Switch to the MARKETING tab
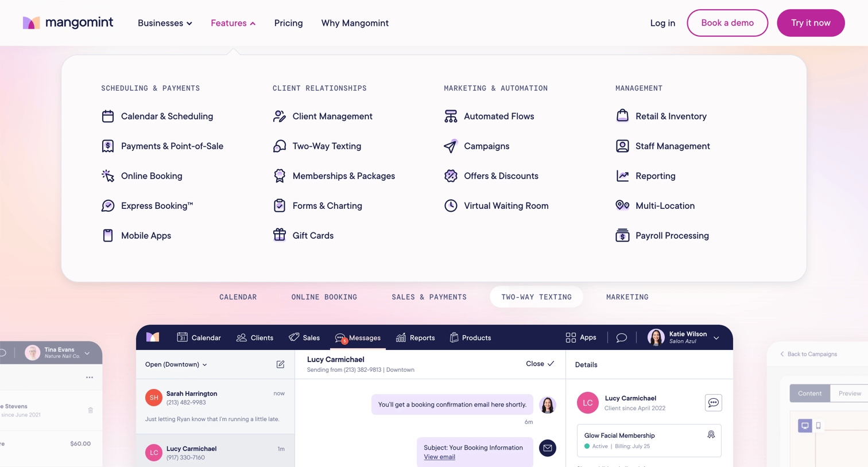Screen dimensions: 868x467 627,297
